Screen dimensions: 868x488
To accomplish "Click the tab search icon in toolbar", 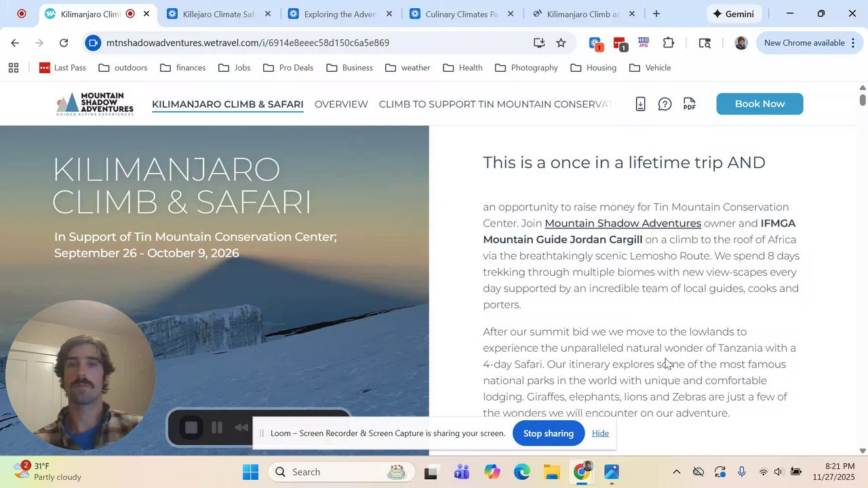I will [705, 43].
